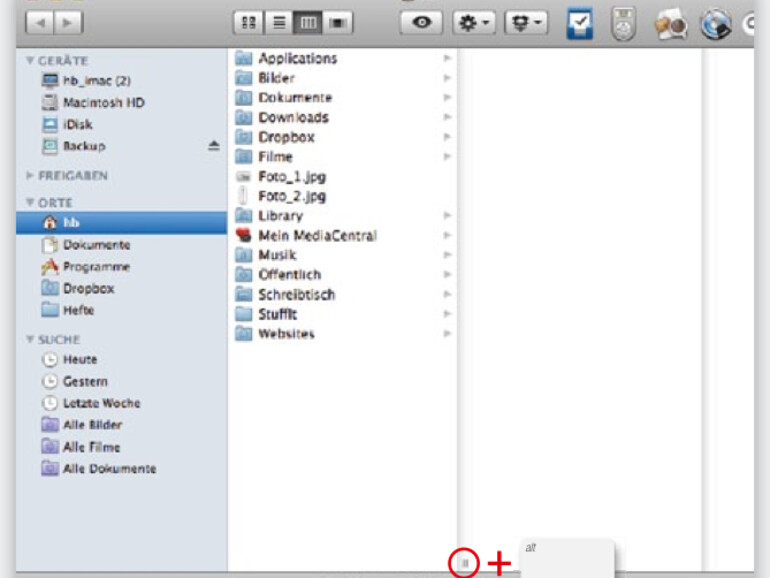The width and height of the screenshot is (770, 578).
Task: Select the Filme folder
Action: [x=343, y=156]
